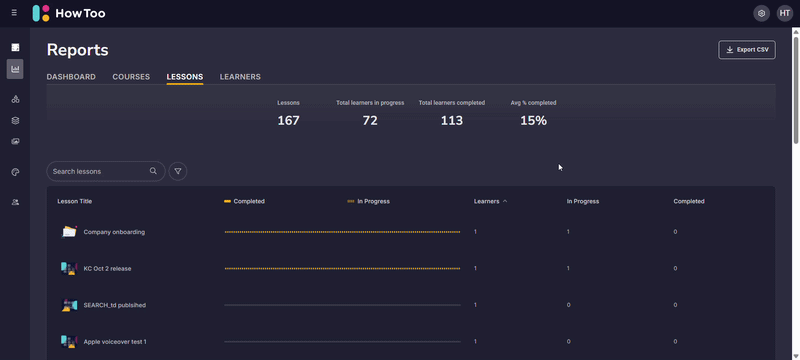Switch to the Learners tab
Image resolution: width=800 pixels, height=360 pixels.
(x=240, y=77)
